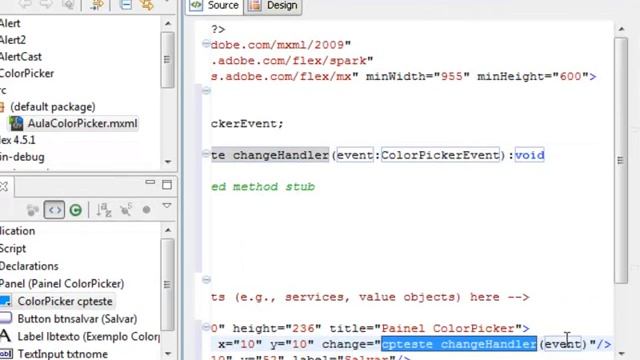This screenshot has width=640, height=360.
Task: Click the code editor scrollbar down arrow
Action: [621, 353]
